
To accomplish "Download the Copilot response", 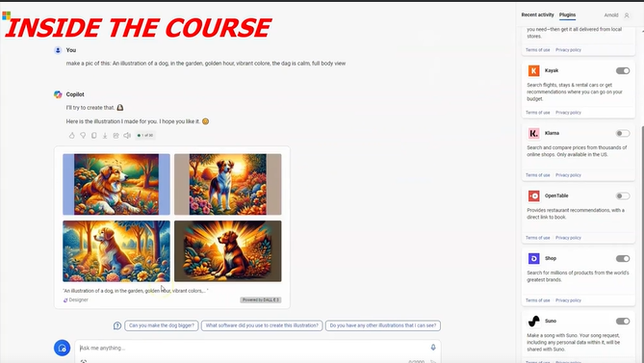I will pos(105,135).
